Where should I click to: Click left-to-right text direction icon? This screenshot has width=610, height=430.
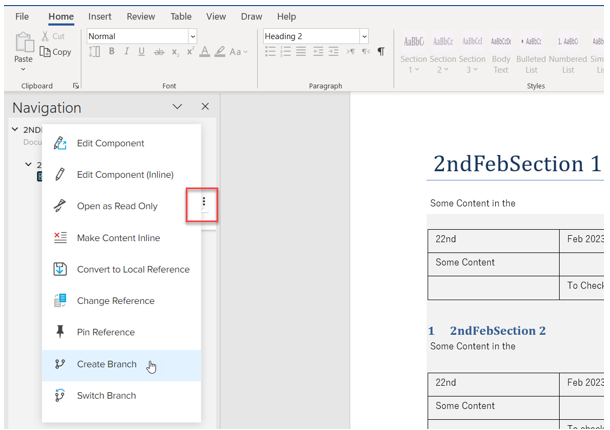coord(351,51)
